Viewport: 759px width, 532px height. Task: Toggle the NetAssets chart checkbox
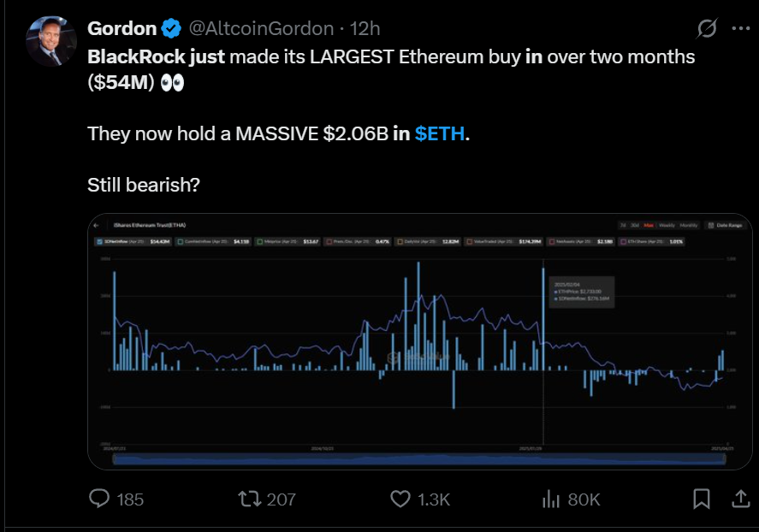[x=552, y=242]
